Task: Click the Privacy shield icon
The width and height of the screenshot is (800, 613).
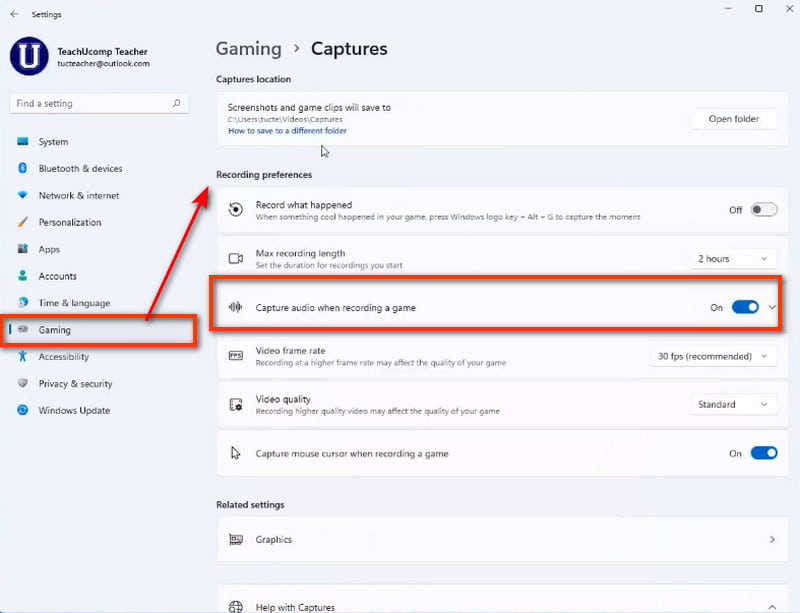Action: (x=22, y=383)
